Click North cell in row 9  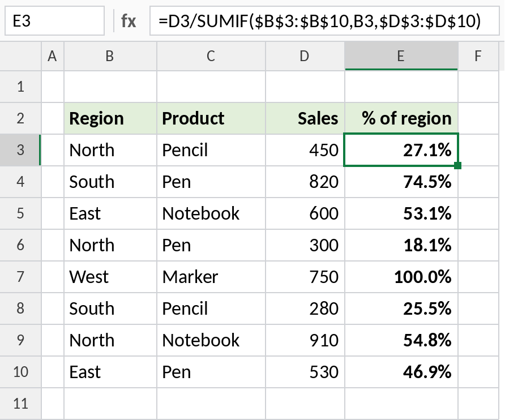coord(110,340)
